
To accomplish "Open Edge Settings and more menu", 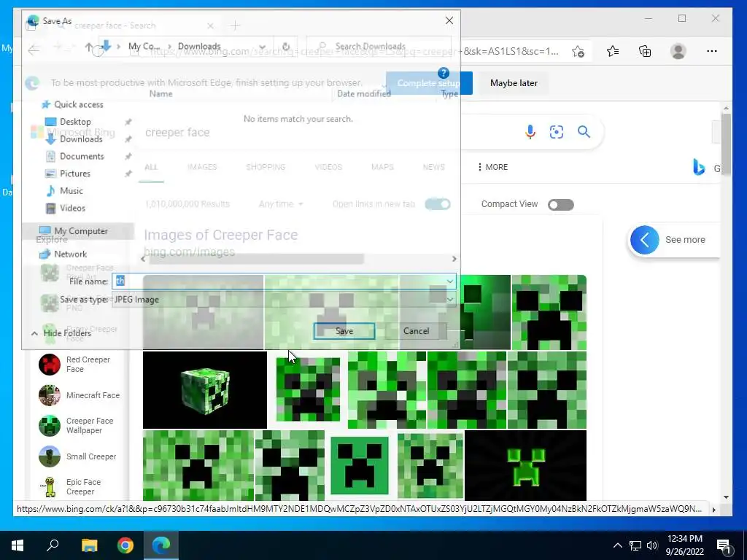I will click(712, 51).
